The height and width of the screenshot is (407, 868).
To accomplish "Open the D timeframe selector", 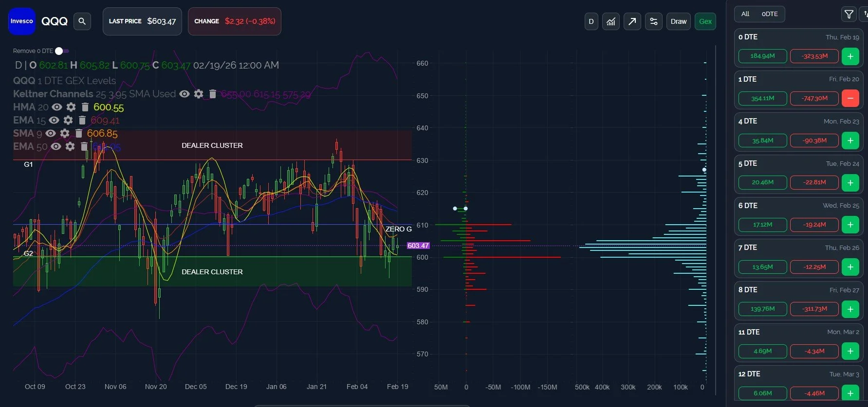I will tap(591, 21).
